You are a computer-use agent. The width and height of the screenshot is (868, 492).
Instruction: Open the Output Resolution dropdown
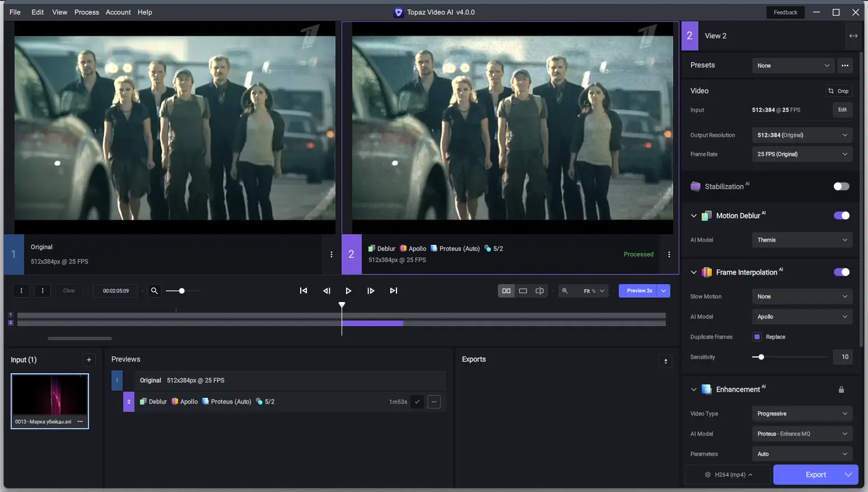(802, 135)
